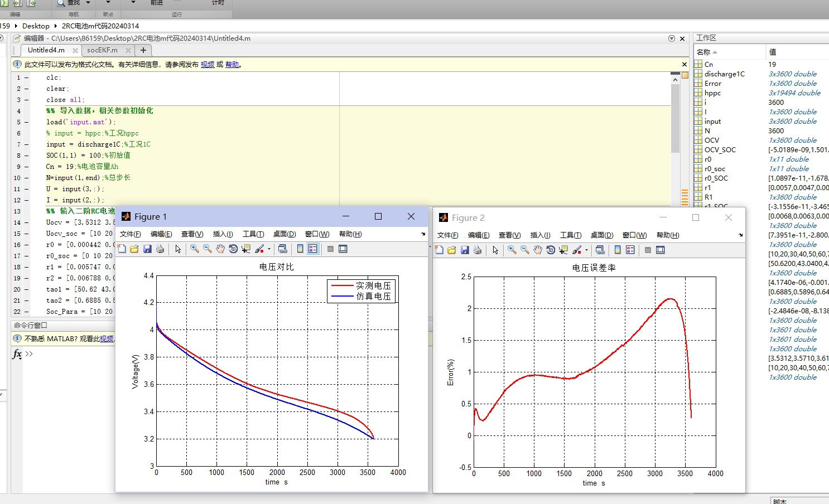Click New Figure icon in Figure 2 toolbar

coord(439,250)
